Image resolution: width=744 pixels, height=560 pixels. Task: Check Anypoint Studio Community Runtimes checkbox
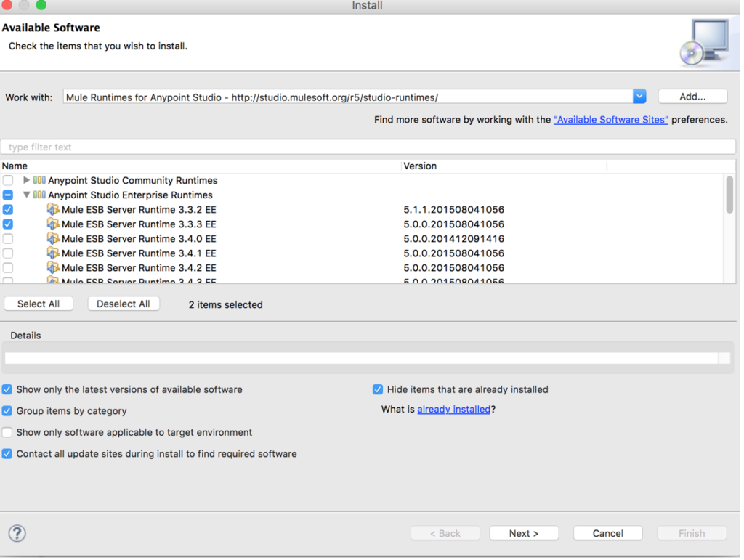click(7, 181)
